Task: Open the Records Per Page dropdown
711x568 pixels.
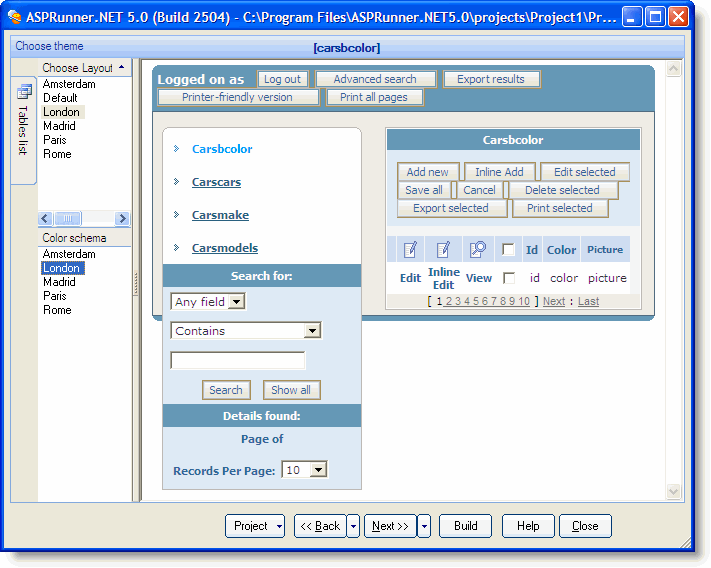Action: [318, 470]
